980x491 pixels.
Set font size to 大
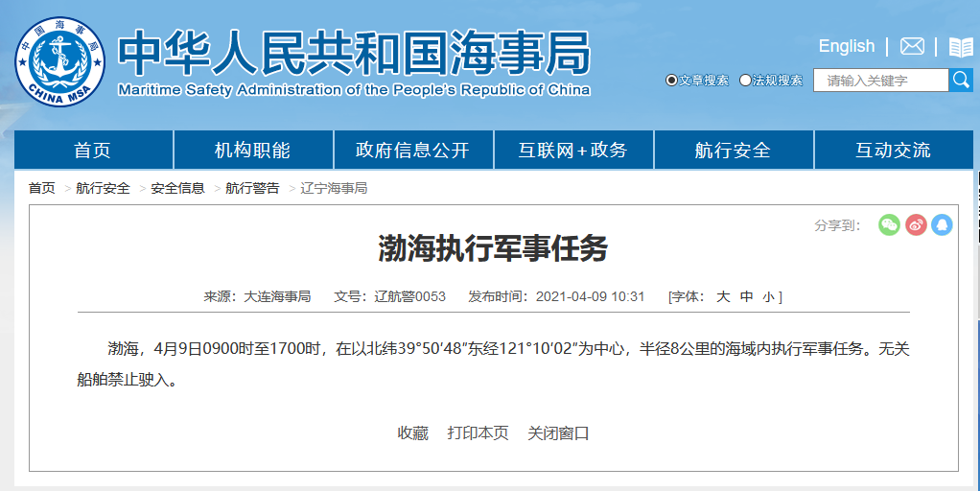point(723,297)
